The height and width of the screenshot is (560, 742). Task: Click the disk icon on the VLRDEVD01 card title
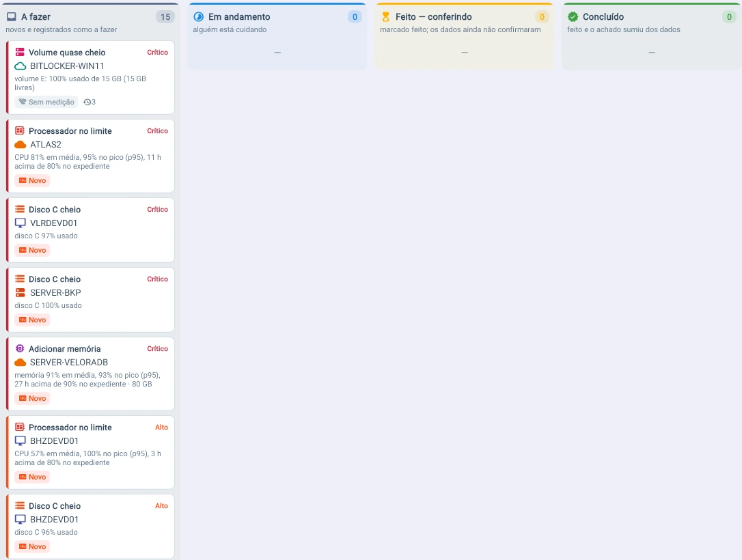pyautogui.click(x=20, y=209)
